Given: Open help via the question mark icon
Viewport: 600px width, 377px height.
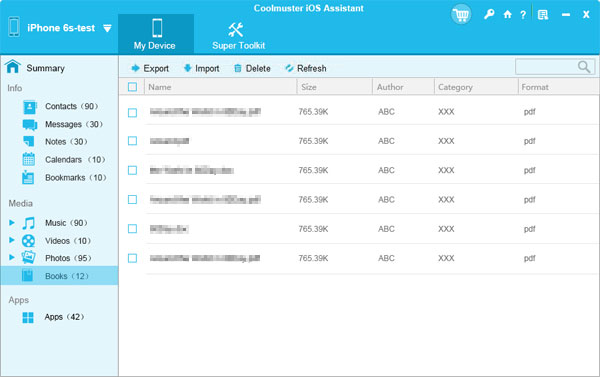Looking at the screenshot, I should tap(523, 15).
